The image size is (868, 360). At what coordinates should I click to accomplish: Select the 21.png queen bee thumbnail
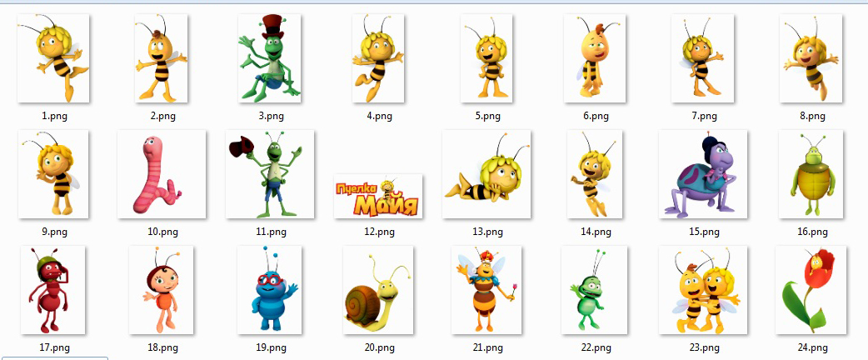[486, 290]
